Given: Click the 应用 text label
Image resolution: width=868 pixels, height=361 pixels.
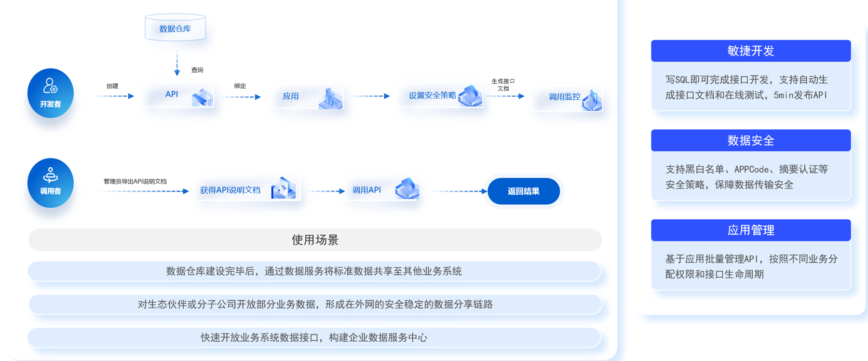Looking at the screenshot, I should 291,96.
